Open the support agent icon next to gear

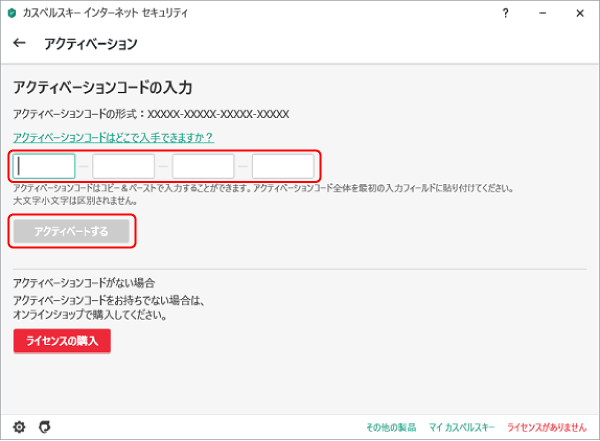45,426
